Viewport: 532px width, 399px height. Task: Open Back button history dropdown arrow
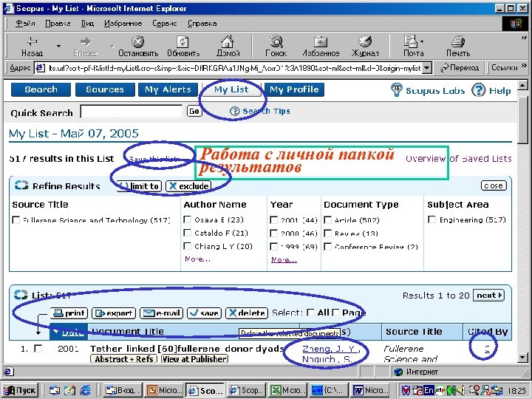point(58,46)
